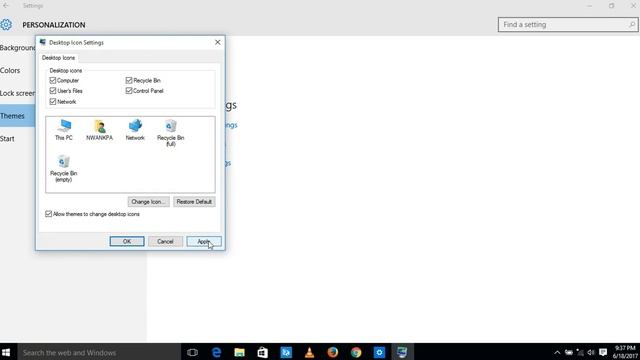Select the Network icon in the preview list

click(135, 130)
